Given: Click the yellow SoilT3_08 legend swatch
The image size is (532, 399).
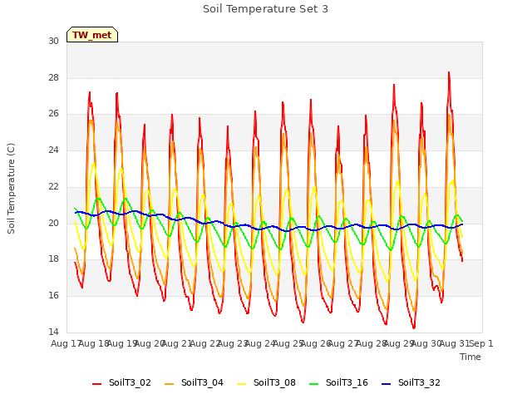Looking at the screenshot, I should pos(241,384).
